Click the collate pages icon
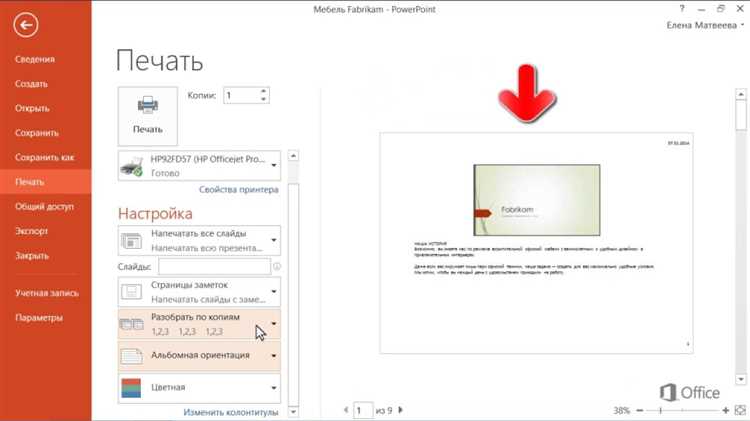 pos(132,324)
